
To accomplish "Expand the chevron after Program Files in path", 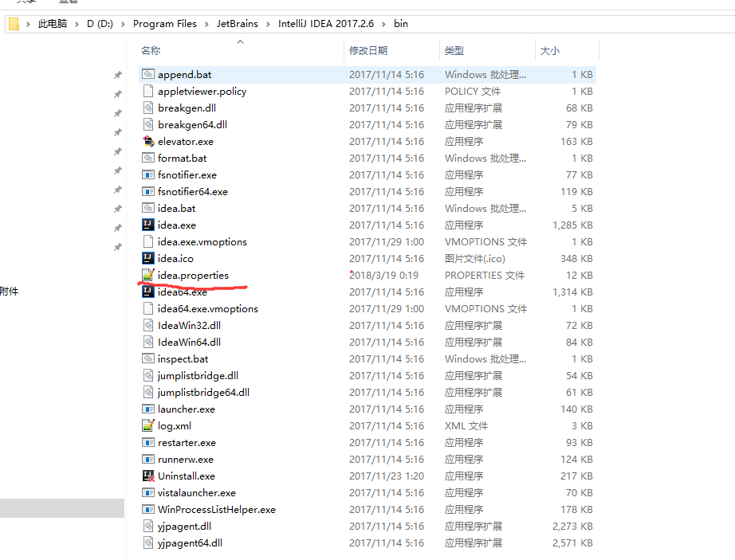I will point(206,24).
